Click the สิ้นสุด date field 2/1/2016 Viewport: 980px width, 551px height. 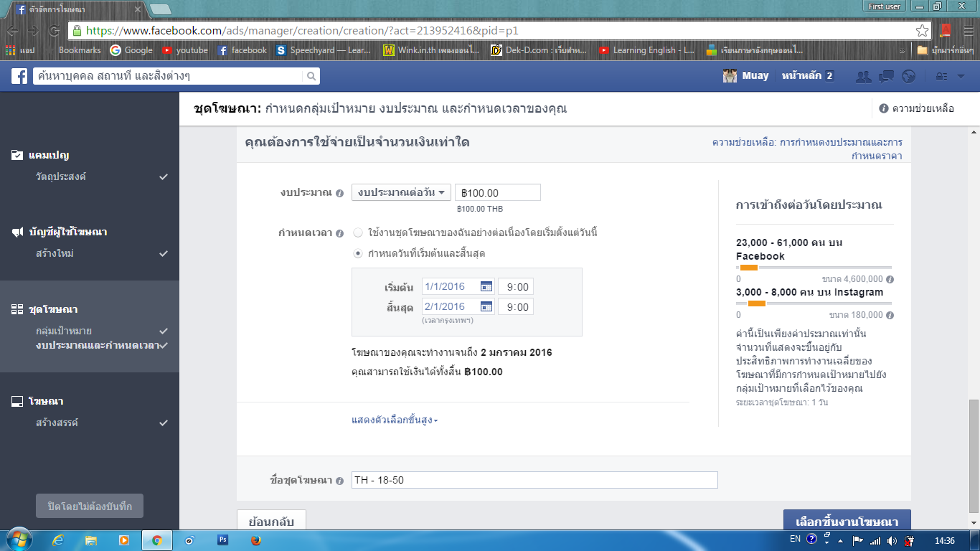click(458, 306)
